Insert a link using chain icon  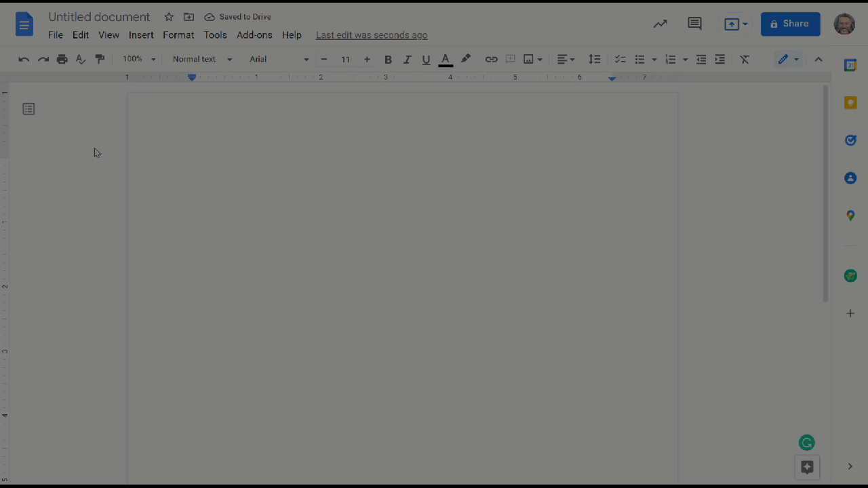coord(491,60)
